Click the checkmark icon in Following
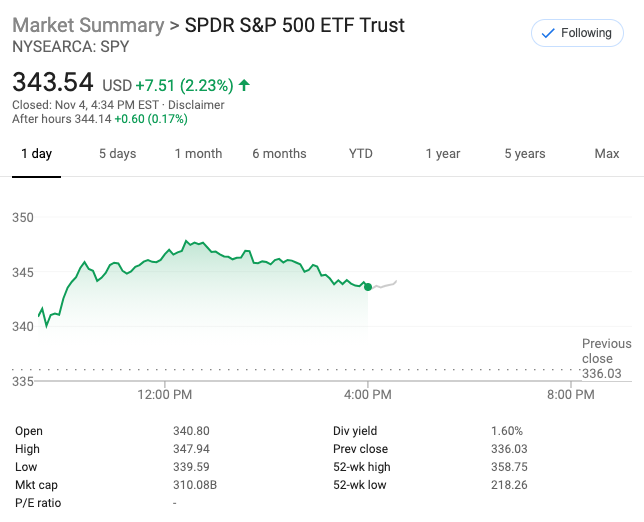Viewport: 644px width, 522px height. point(547,33)
